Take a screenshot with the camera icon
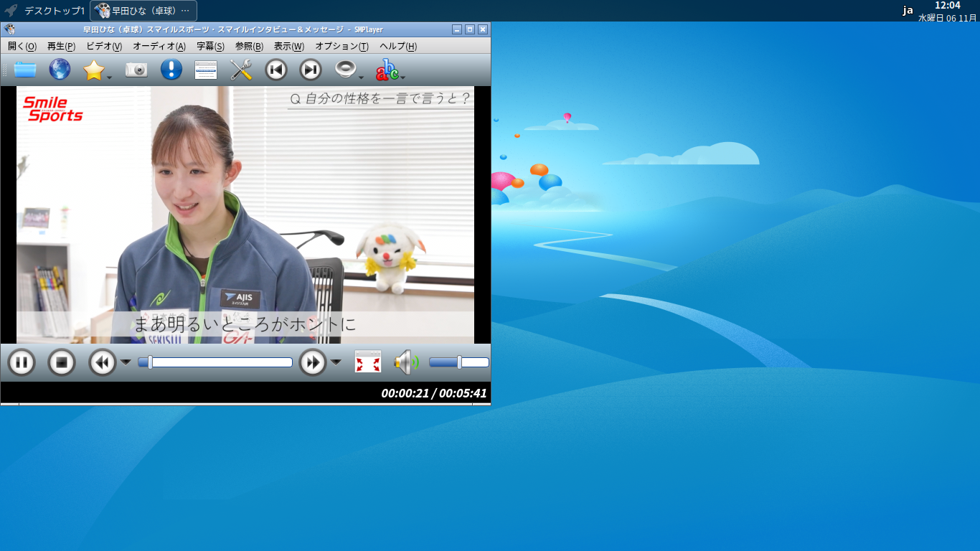The height and width of the screenshot is (551, 980). (x=136, y=70)
